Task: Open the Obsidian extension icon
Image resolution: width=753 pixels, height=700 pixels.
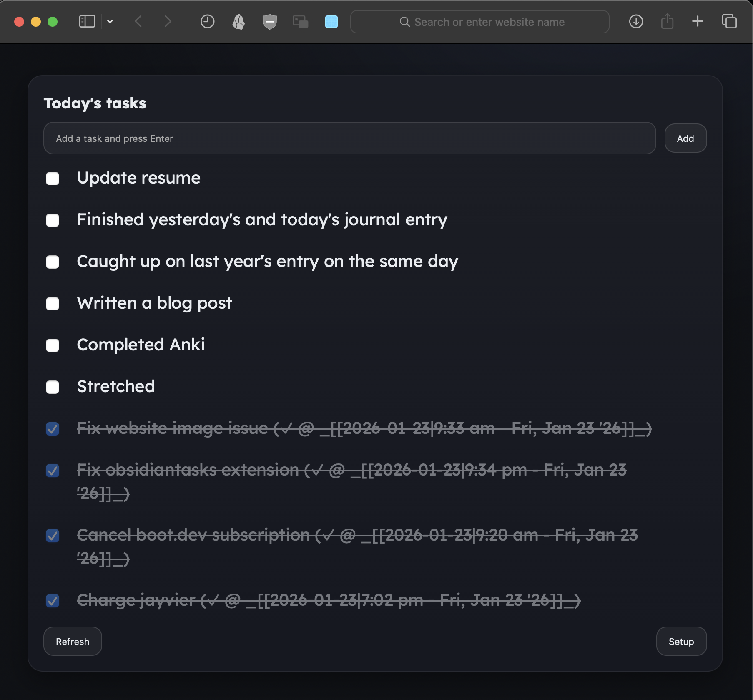Action: (238, 22)
